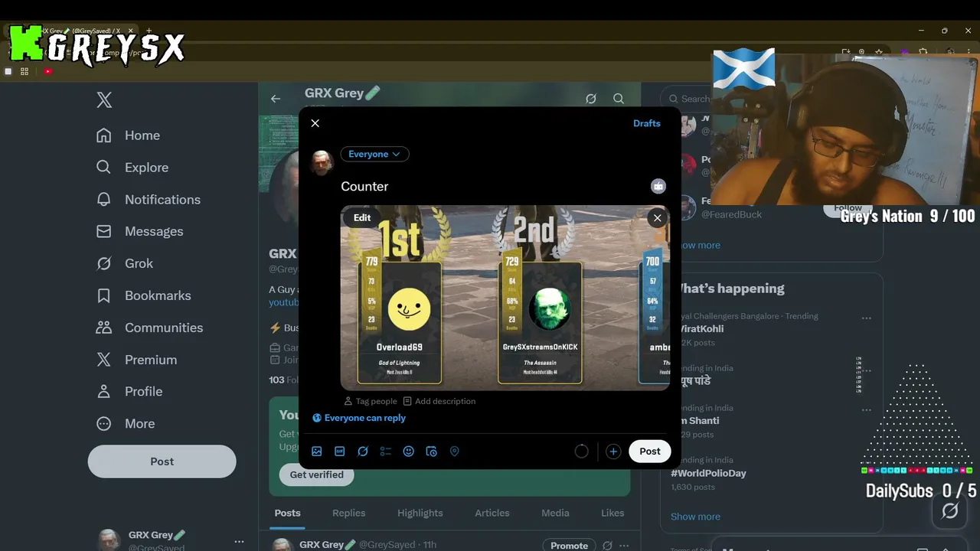Open a new browser tab
This screenshot has height=551, width=980.
(x=149, y=31)
